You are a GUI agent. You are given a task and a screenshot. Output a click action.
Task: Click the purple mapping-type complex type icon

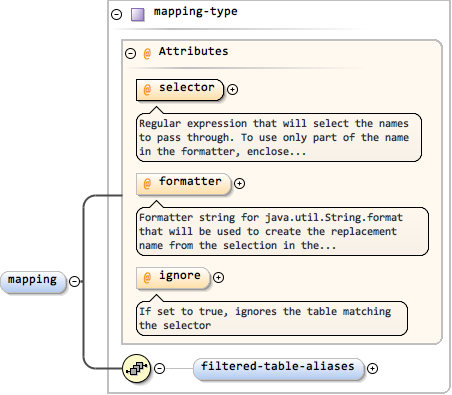coord(138,15)
